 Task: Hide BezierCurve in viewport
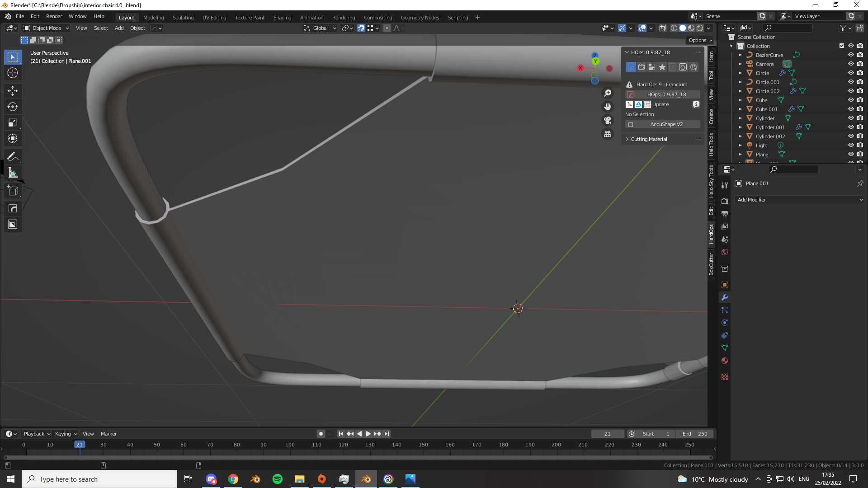click(851, 55)
